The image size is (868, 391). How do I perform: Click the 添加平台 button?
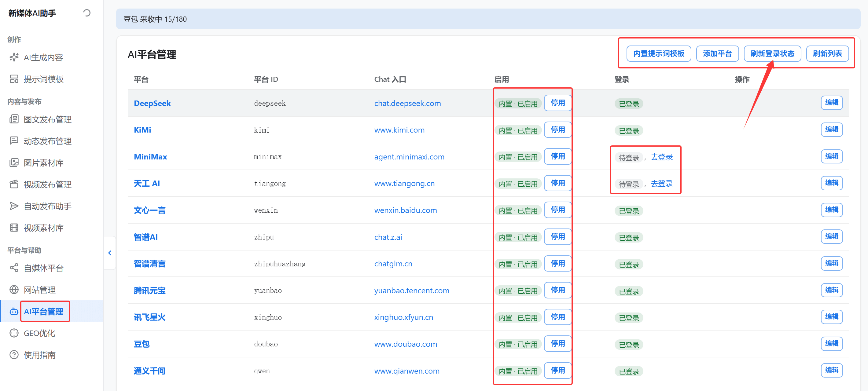717,54
